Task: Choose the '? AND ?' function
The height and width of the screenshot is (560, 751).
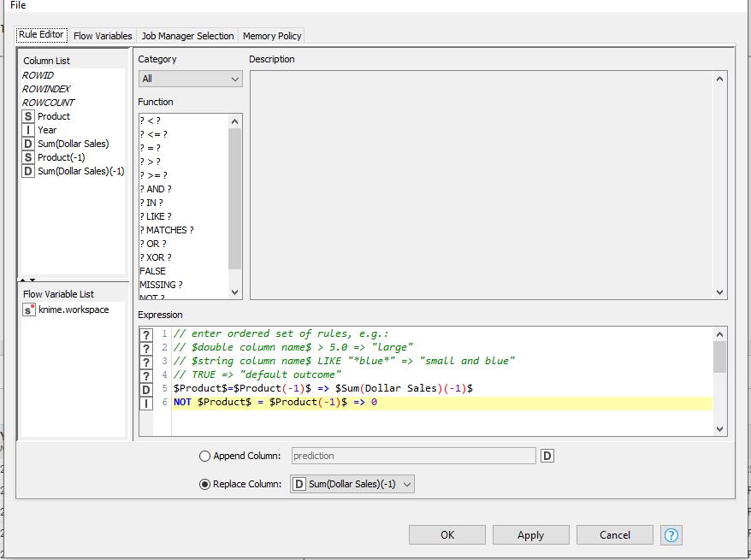Action: [156, 189]
